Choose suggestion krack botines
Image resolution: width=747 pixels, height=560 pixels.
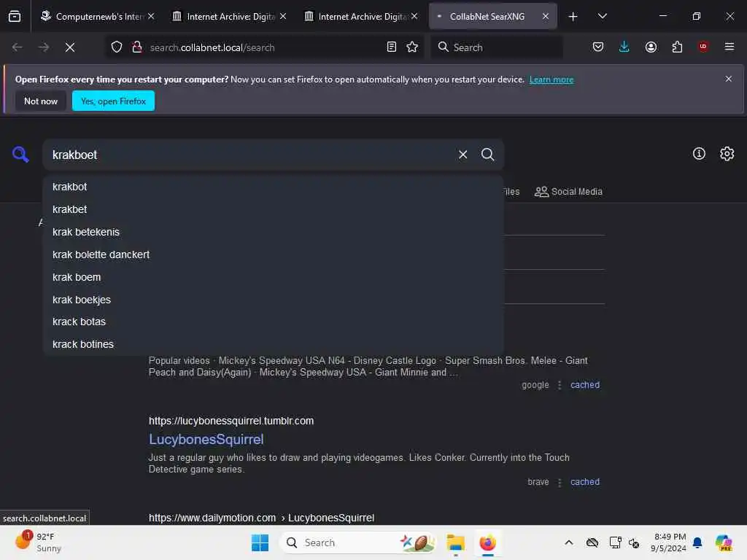274,344
